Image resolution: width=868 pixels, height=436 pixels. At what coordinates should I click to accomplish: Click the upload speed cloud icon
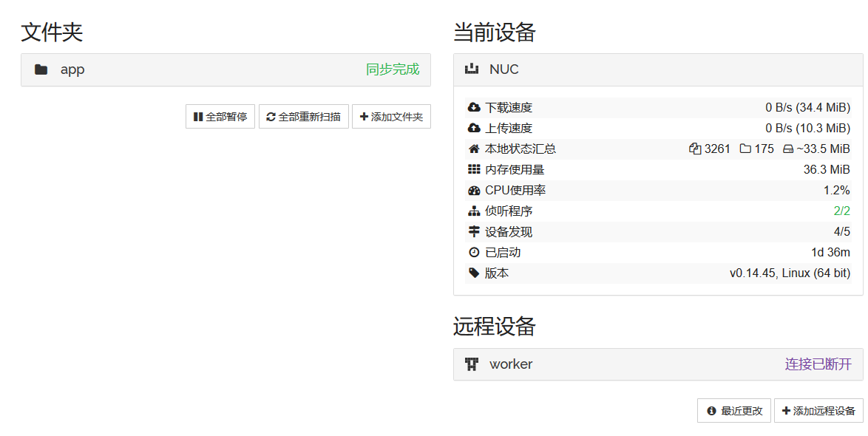(x=474, y=129)
